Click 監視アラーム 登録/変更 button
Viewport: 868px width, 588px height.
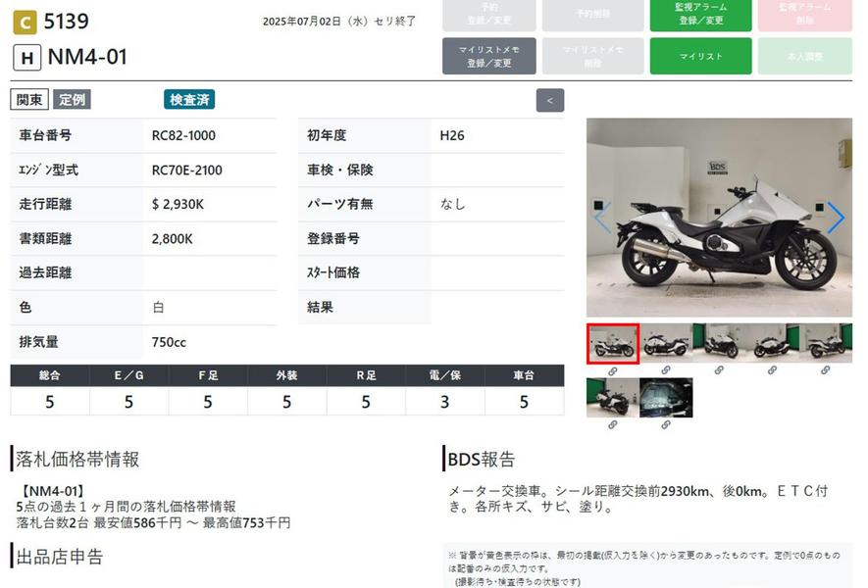[x=700, y=14]
